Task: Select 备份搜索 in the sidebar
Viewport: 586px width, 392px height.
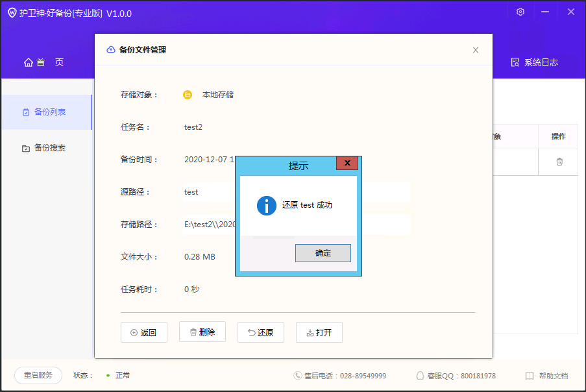Action: point(45,147)
